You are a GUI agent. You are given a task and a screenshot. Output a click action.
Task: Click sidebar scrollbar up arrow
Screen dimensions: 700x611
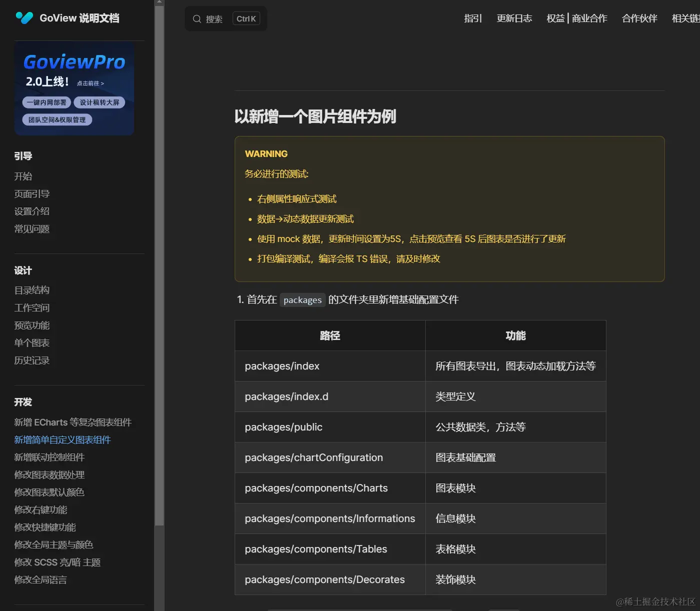coord(159,2)
